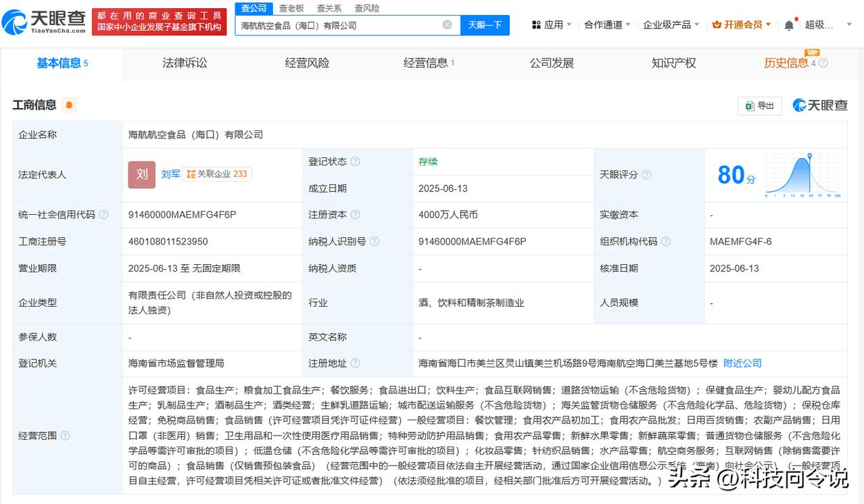
Task: Open the 经营风险 tab
Action: 307,63
